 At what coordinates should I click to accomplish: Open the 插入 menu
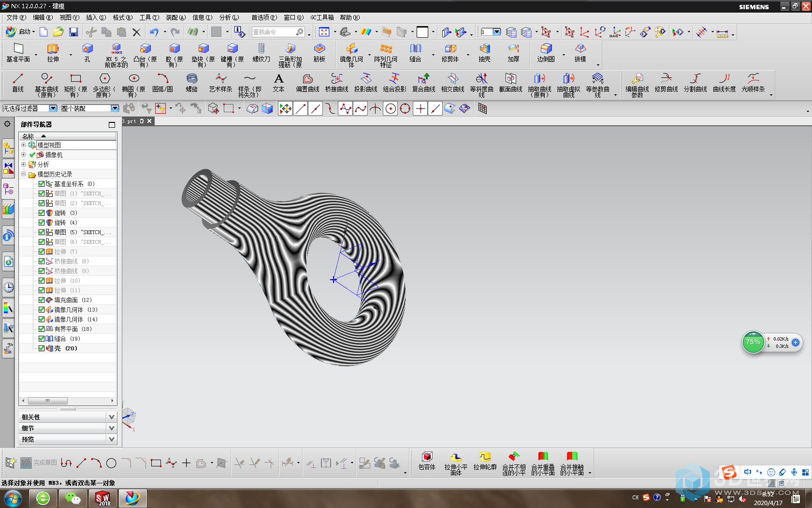tap(96, 17)
